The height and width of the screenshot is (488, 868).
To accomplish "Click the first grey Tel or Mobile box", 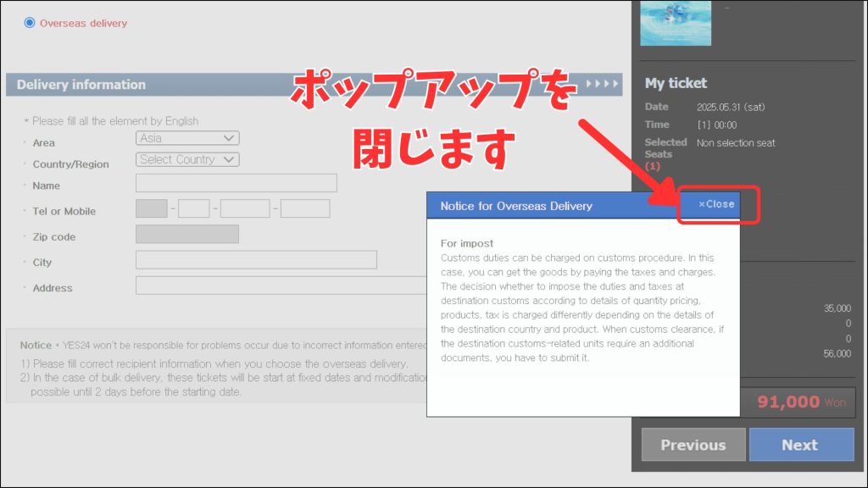I will pos(152,208).
